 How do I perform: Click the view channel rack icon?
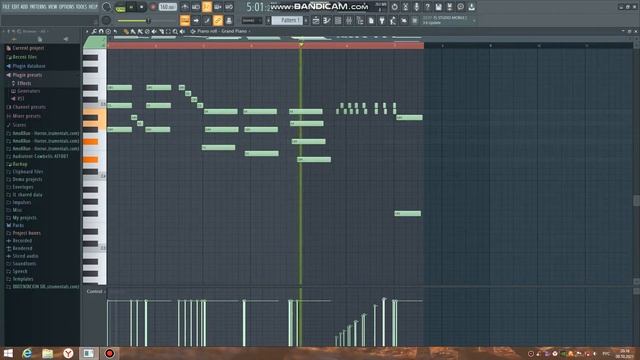(338, 20)
